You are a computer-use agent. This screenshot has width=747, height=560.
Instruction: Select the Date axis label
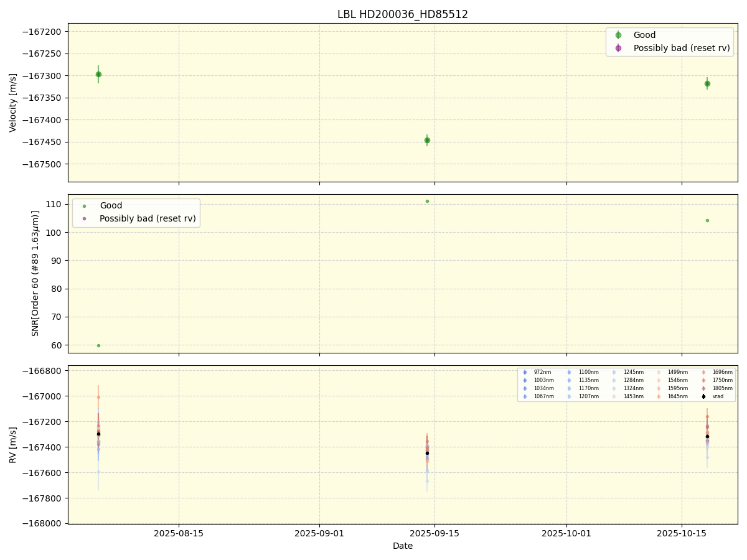[402, 546]
